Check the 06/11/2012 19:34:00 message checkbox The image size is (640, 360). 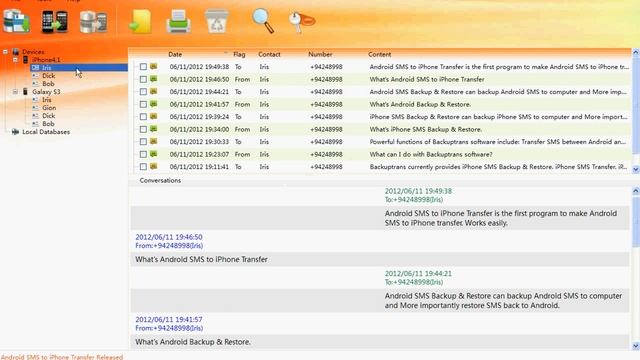click(x=143, y=129)
